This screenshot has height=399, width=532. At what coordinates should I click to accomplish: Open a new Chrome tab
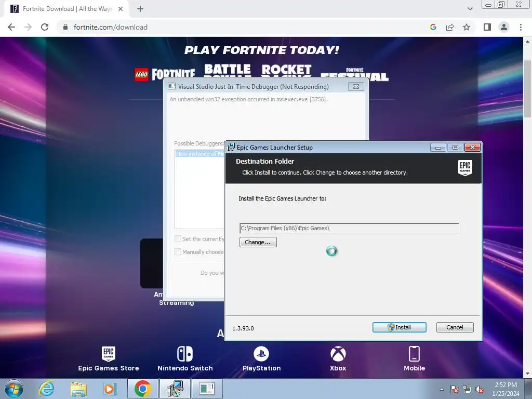[140, 9]
